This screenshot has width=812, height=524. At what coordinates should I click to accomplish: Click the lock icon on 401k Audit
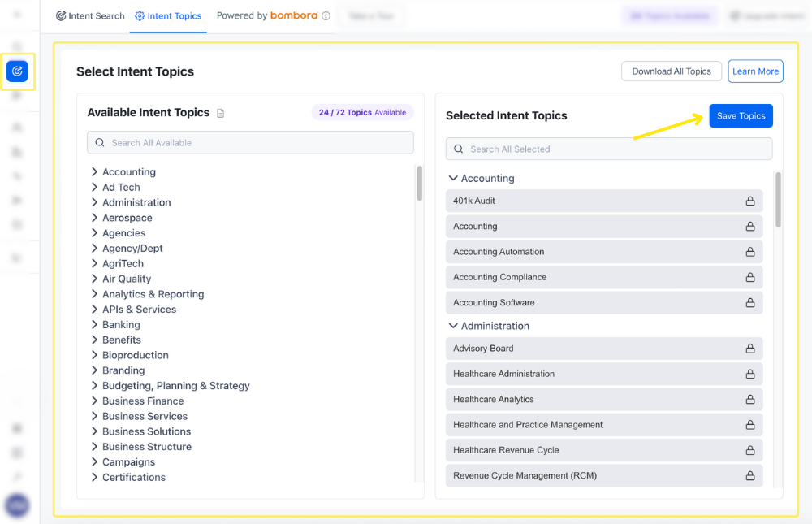749,201
